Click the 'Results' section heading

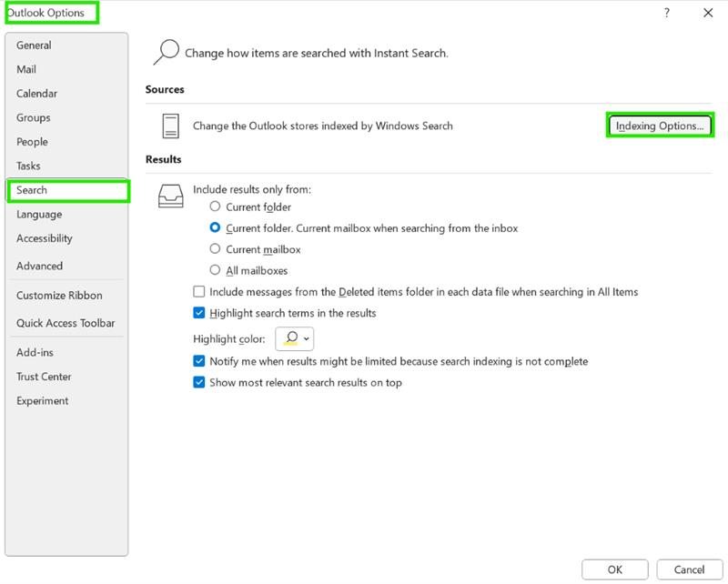(164, 159)
